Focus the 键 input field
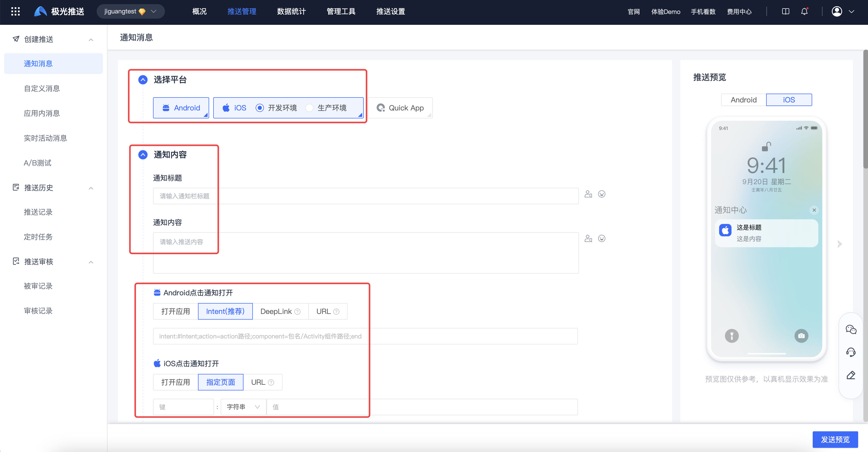This screenshot has width=868, height=452. 183,407
